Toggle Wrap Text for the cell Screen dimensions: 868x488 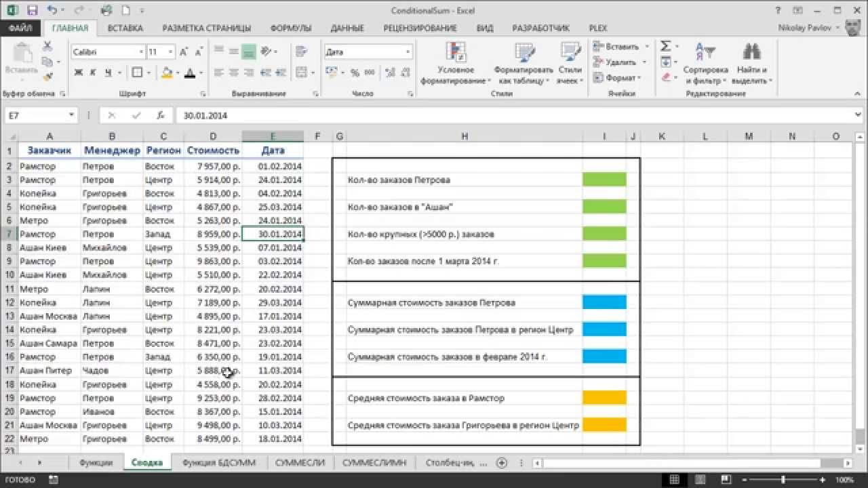tap(302, 52)
